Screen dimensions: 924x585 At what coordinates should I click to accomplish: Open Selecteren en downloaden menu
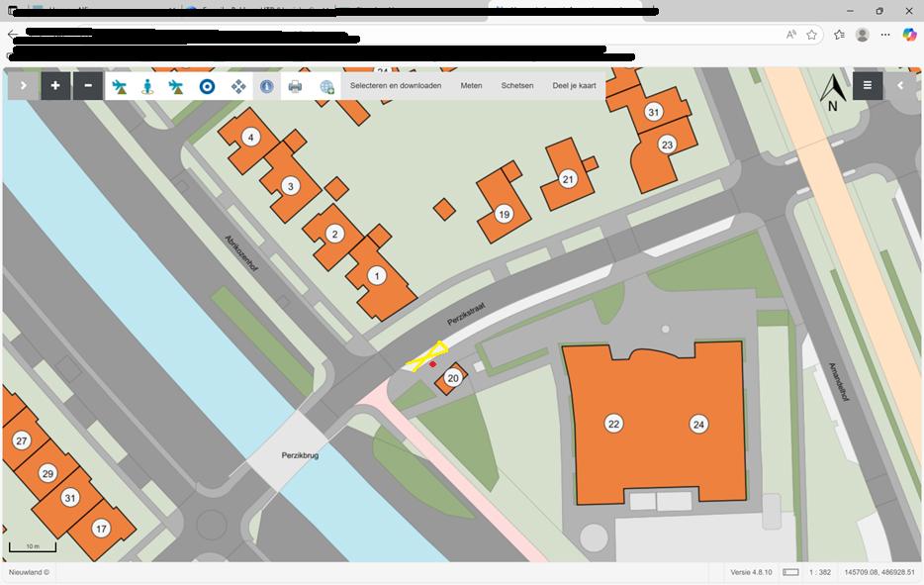tap(396, 86)
